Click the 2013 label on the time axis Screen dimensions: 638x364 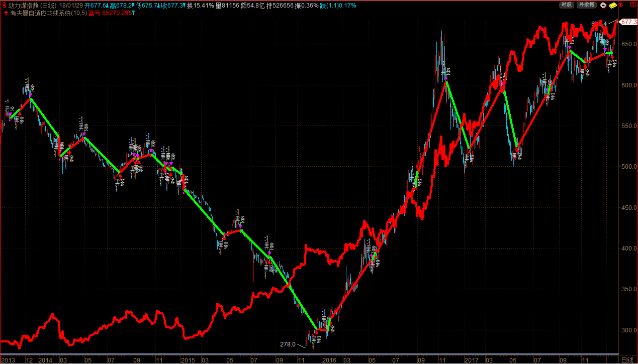coord(9,360)
